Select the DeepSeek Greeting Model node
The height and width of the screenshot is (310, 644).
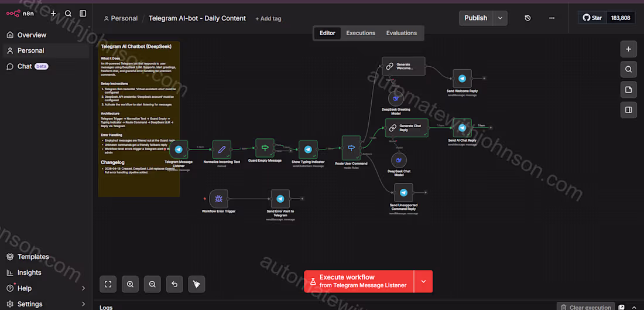pos(396,98)
